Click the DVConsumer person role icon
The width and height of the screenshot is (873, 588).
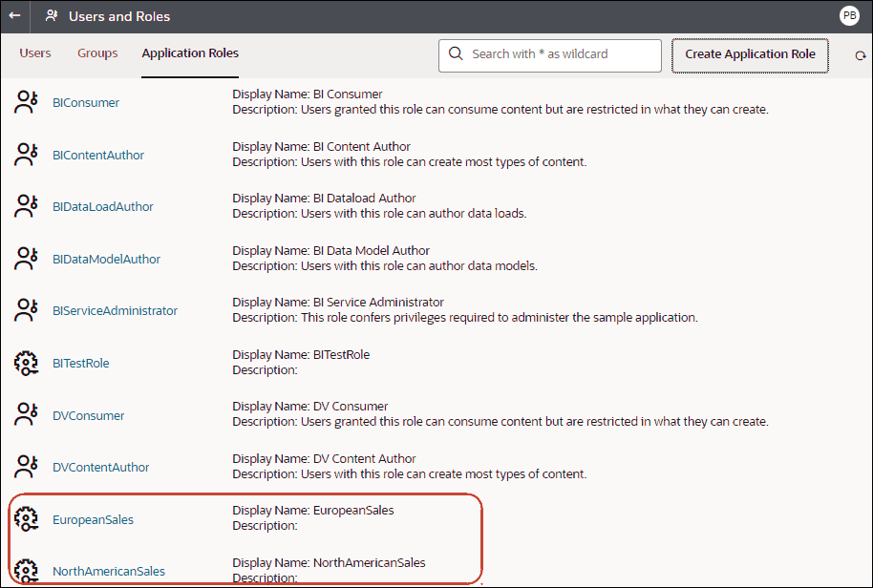coord(26,414)
